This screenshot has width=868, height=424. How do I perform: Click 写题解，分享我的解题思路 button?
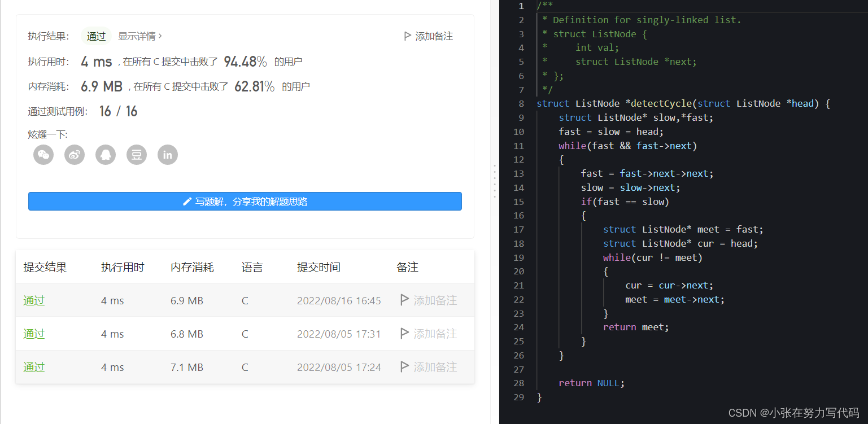tap(245, 202)
